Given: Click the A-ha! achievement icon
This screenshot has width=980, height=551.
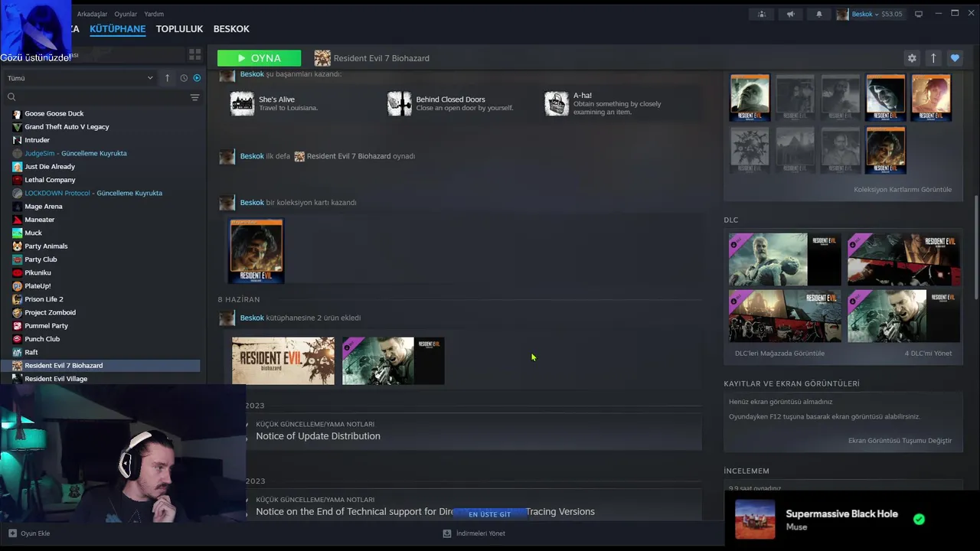Looking at the screenshot, I should [557, 103].
